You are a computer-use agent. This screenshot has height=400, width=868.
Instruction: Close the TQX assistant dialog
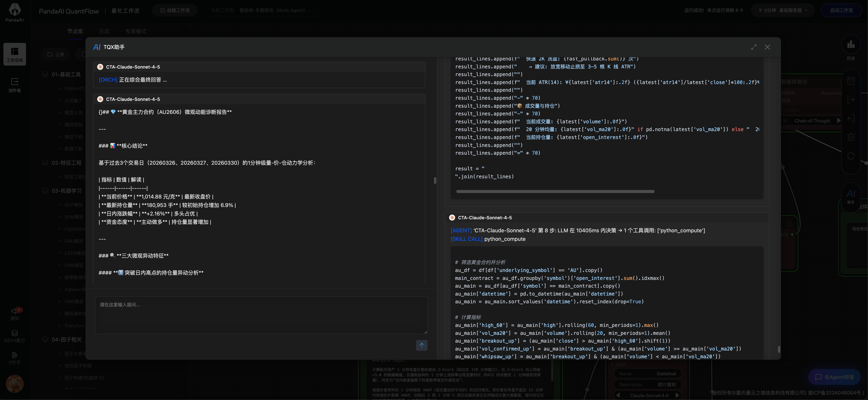(x=767, y=47)
